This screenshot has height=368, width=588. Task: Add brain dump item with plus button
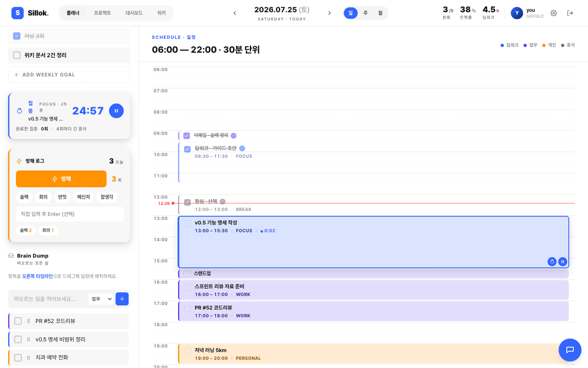point(122,299)
